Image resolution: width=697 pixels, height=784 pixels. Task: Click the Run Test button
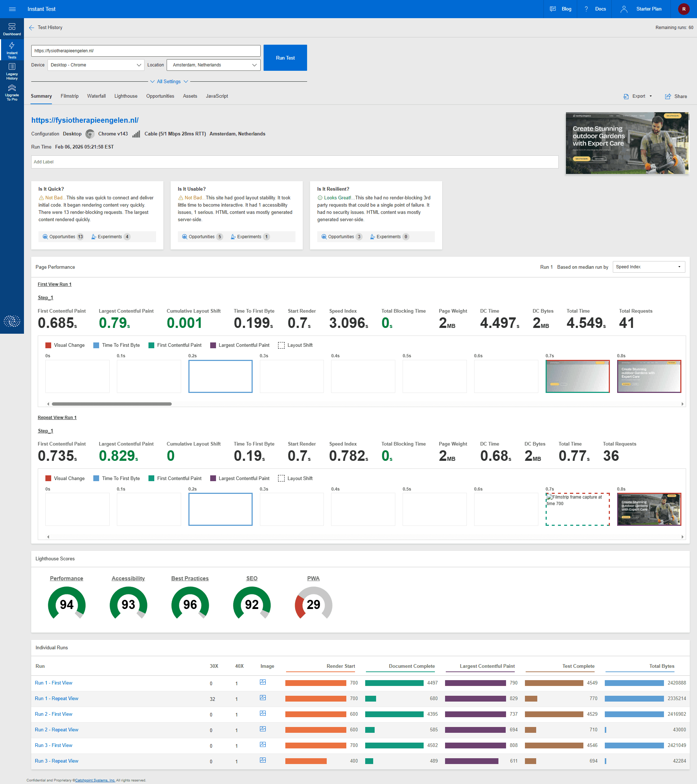tap(285, 57)
